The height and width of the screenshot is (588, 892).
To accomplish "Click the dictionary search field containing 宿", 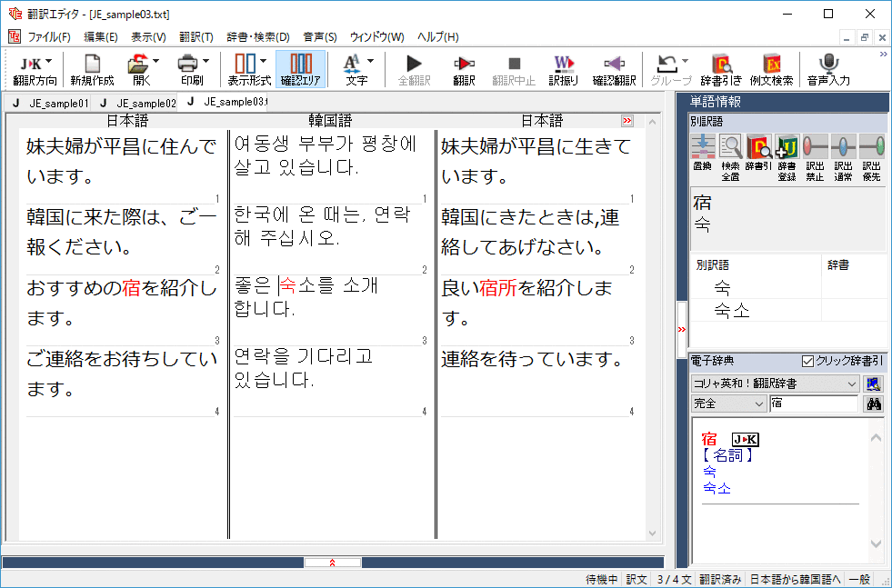I will pyautogui.click(x=813, y=404).
